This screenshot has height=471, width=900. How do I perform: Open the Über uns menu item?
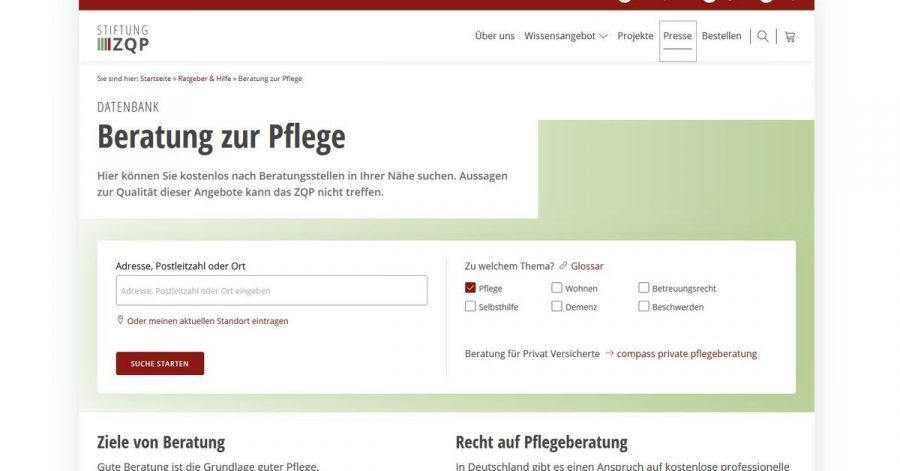point(494,36)
